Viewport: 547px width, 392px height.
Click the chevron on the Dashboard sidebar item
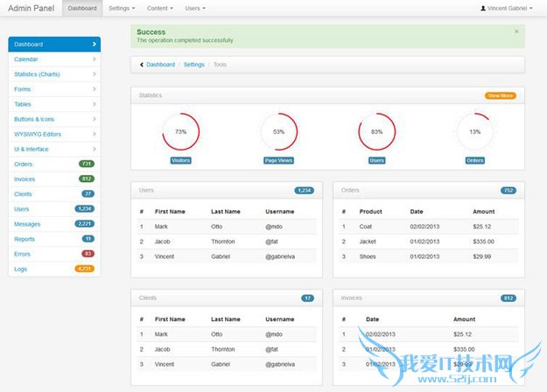tap(95, 45)
